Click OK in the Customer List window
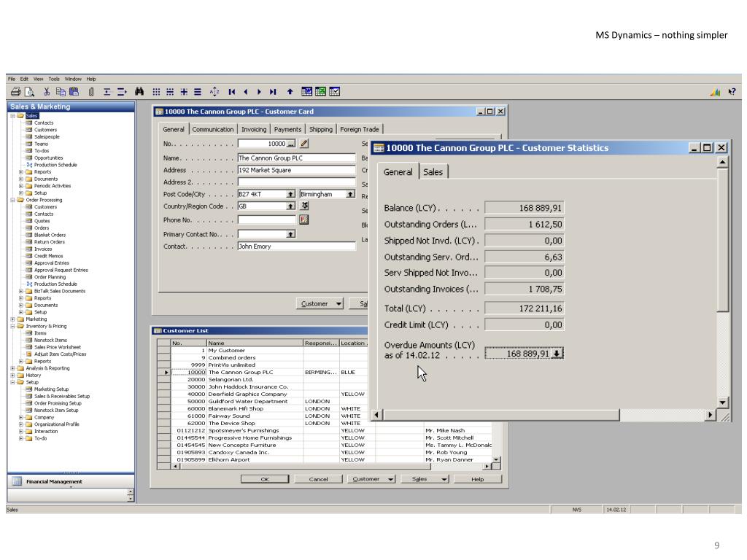The height and width of the screenshot is (560, 747). (x=265, y=479)
